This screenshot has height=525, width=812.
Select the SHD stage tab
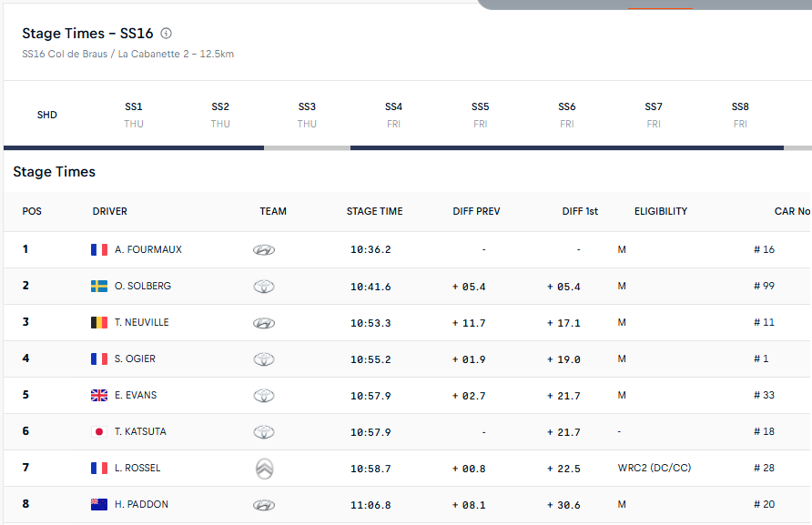47,115
